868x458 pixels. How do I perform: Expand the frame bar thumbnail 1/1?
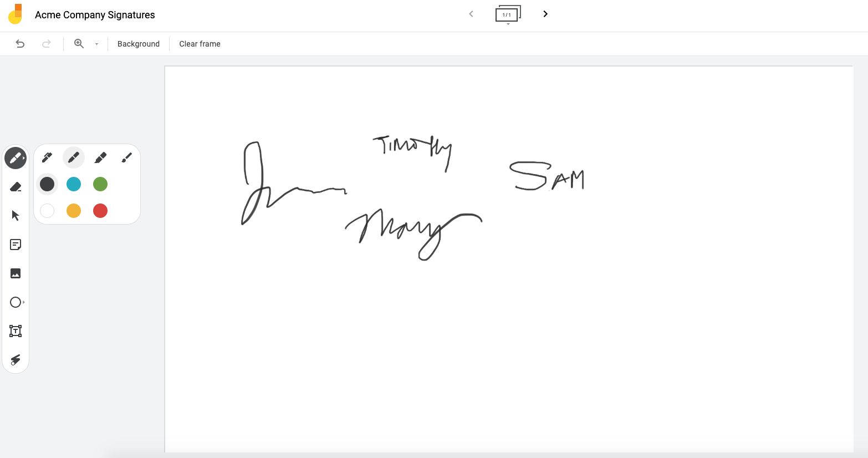tap(507, 15)
